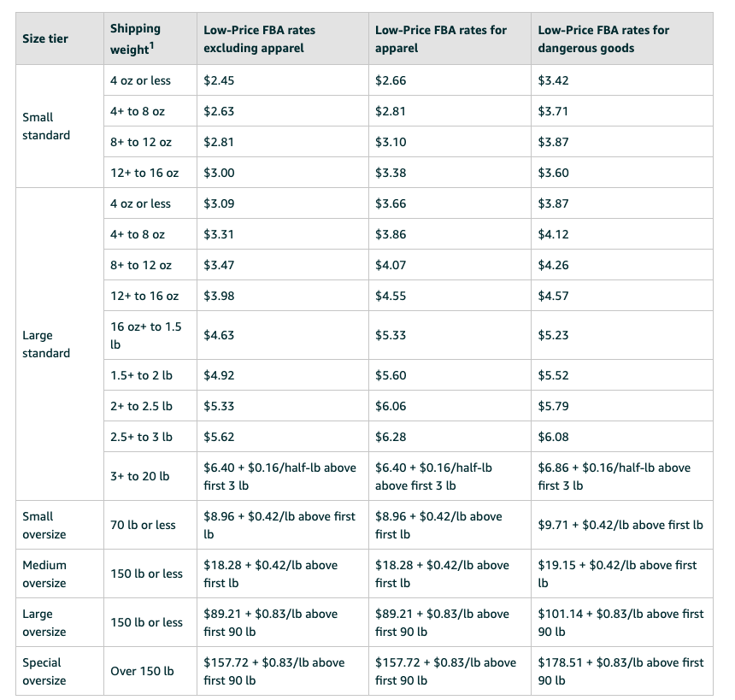Click the footnote superscript 1 after Shipping weight
Image resolution: width=735 pixels, height=700 pixels.
[152, 45]
